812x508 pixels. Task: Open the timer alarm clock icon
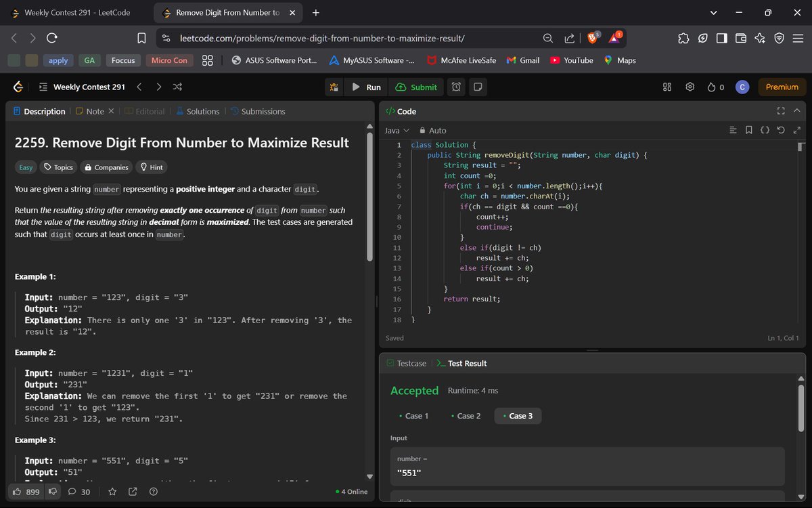(457, 87)
